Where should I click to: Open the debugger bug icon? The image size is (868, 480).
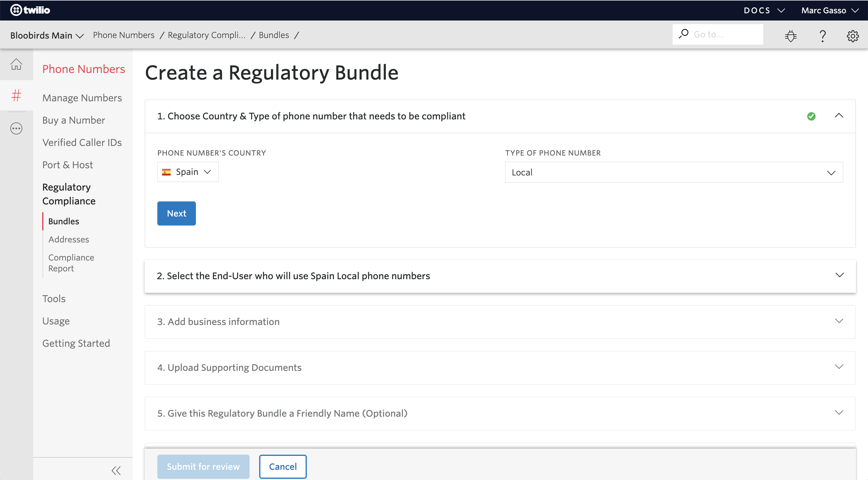click(x=791, y=35)
